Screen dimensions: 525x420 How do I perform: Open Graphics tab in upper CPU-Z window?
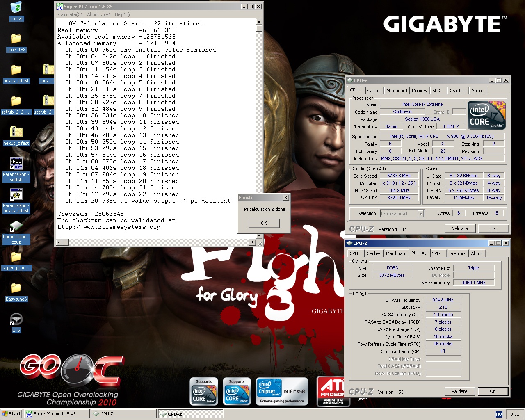pyautogui.click(x=458, y=91)
